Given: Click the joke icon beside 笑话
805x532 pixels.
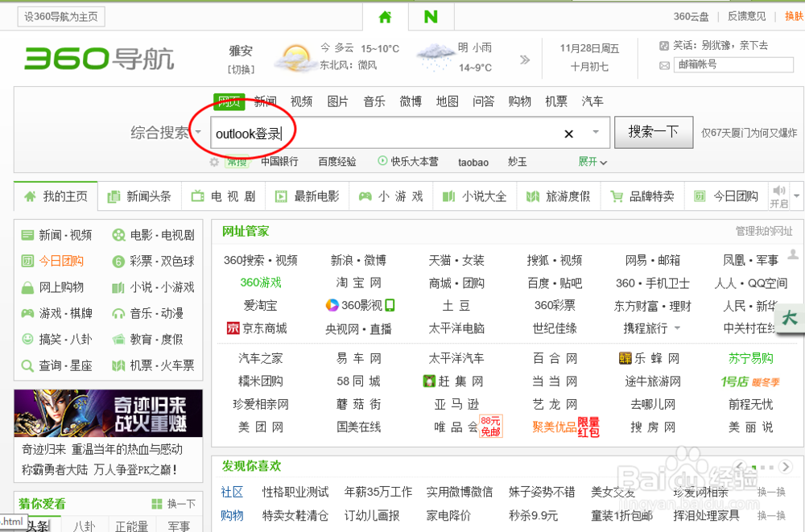Looking at the screenshot, I should [664, 46].
